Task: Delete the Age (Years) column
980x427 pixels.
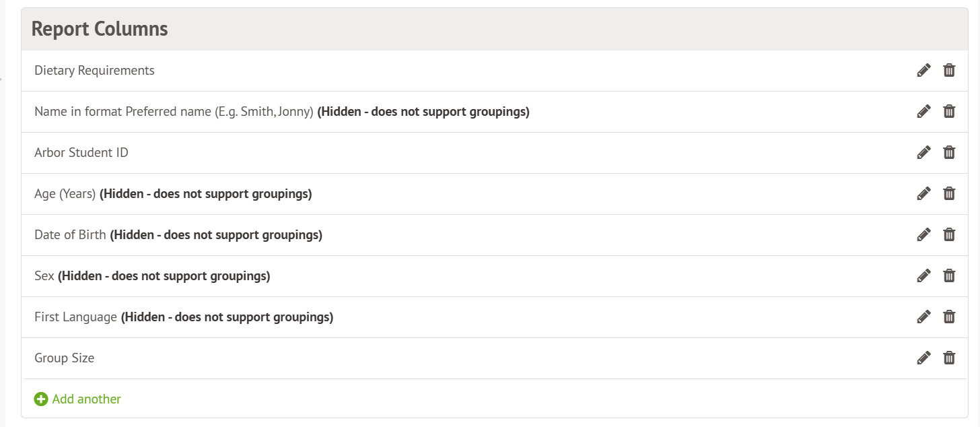Action: pyautogui.click(x=949, y=193)
